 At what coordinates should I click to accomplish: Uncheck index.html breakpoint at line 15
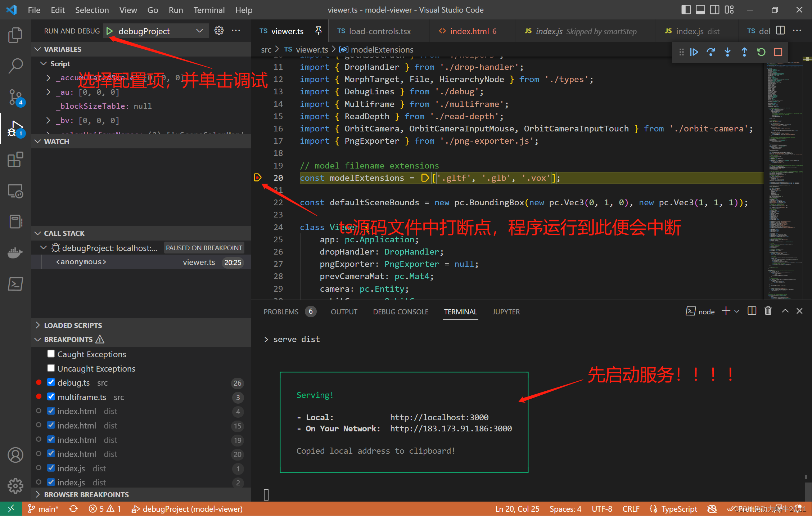[51, 425]
